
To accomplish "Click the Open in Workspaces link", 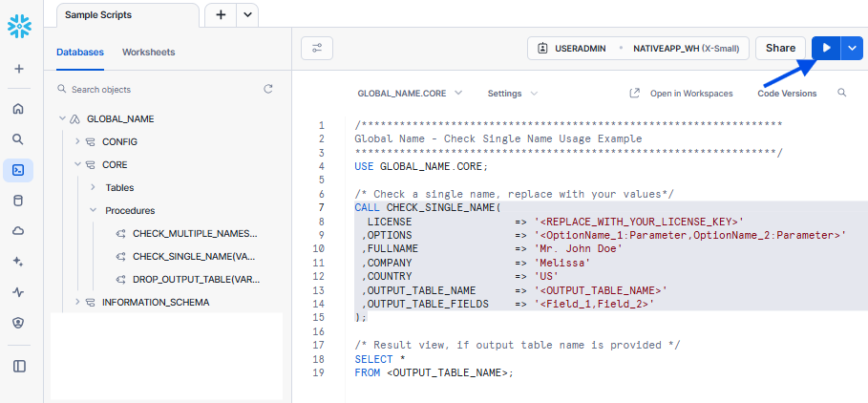I will [691, 93].
